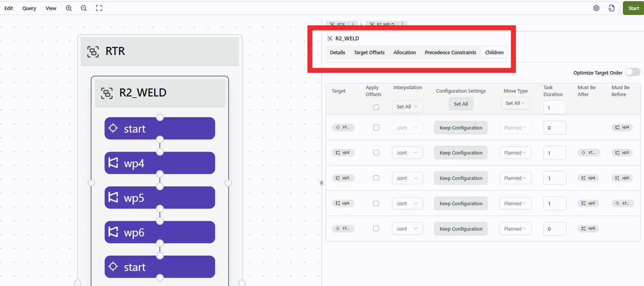Open Interpolation Set All dropdown
The width and height of the screenshot is (644, 286).
click(407, 106)
